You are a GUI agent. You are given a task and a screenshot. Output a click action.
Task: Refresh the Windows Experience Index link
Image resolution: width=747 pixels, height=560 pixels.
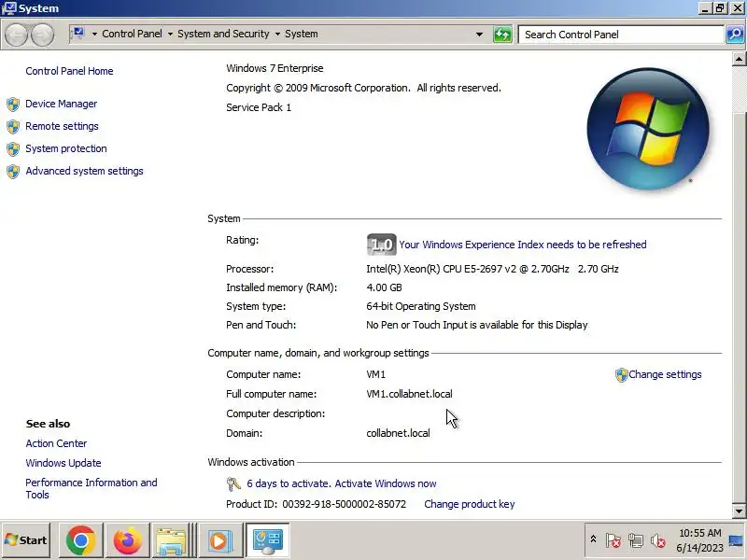pos(523,245)
